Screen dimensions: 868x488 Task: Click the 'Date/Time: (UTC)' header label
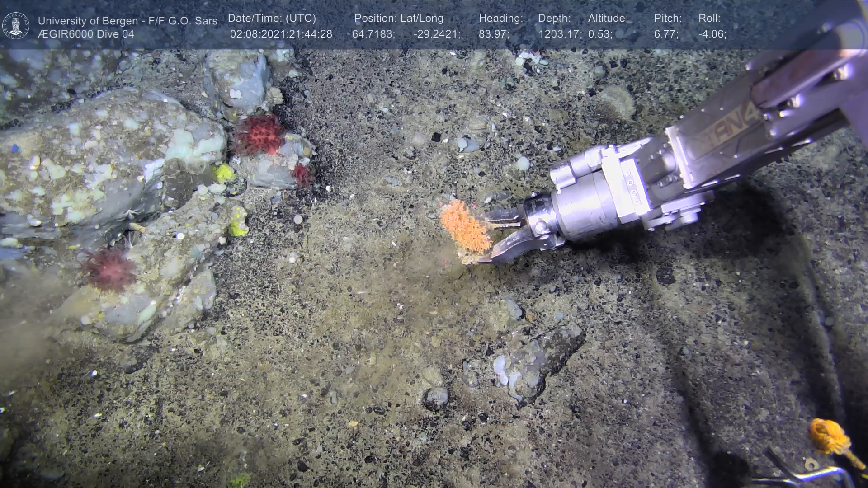pyautogui.click(x=272, y=19)
